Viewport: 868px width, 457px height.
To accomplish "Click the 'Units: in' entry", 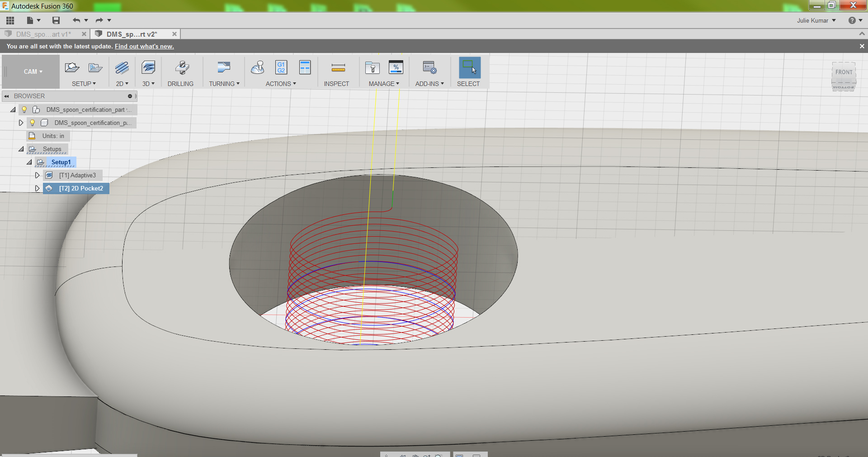I will pos(53,136).
